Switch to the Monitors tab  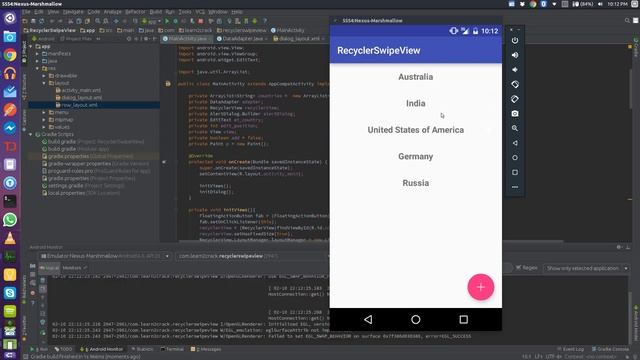(x=74, y=268)
